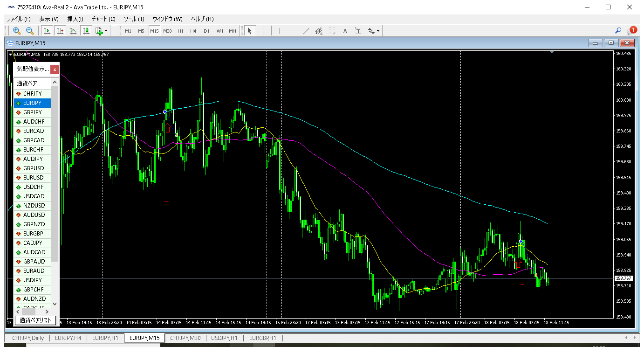Switch to the EURJPY,H1 chart tab

click(x=105, y=338)
